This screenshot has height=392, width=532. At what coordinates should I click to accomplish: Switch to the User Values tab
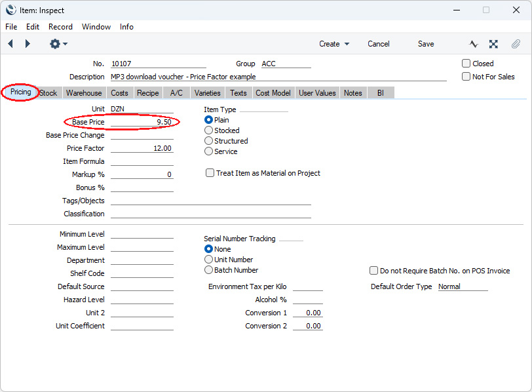317,93
